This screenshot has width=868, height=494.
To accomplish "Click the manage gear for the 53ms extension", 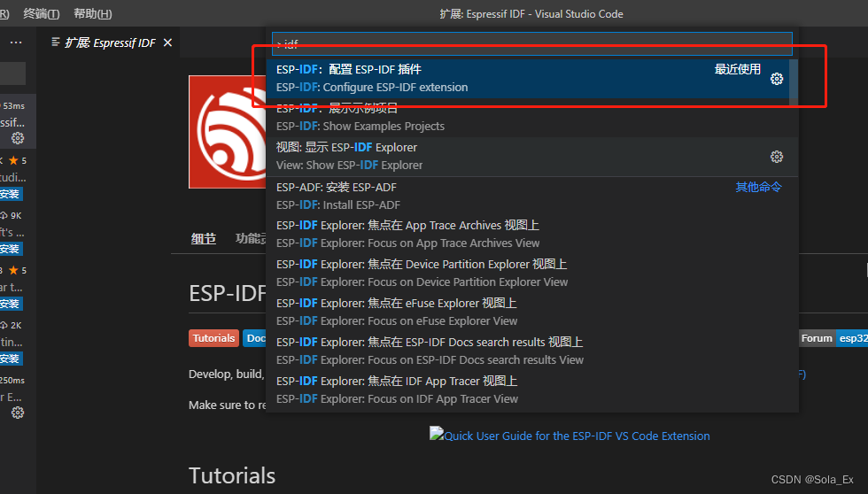I will click(x=18, y=138).
